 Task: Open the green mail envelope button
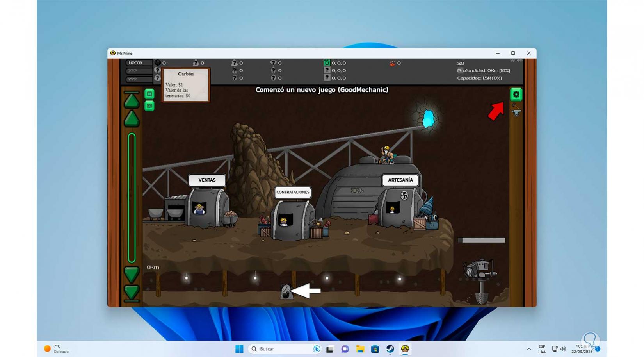pyautogui.click(x=149, y=106)
